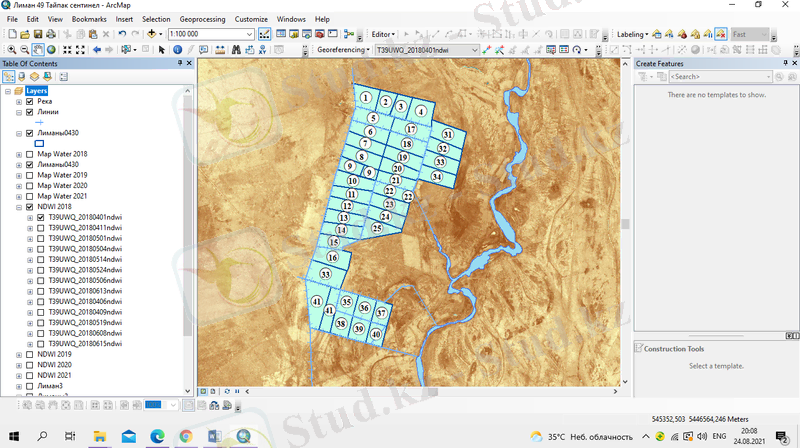This screenshot has height=448, width=800.
Task: Click the Лиманы0430 blue rectangle symbol
Action: (40, 143)
